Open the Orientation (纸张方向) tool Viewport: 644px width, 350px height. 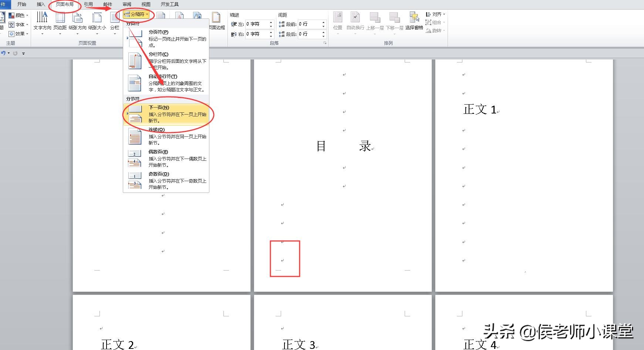tap(77, 23)
